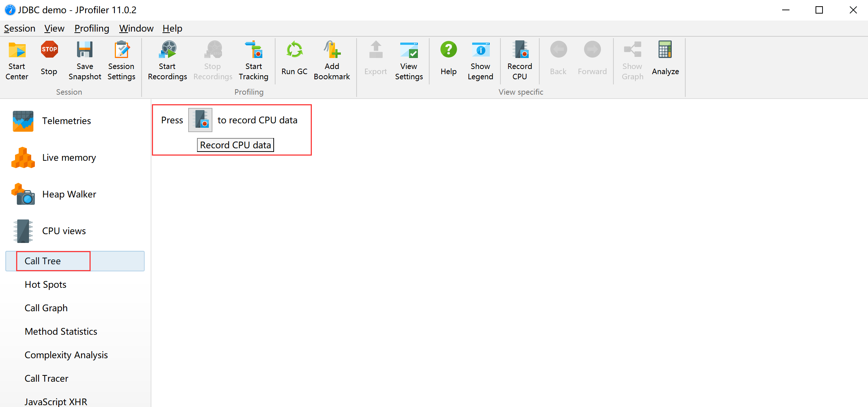Select the Call Tree view
Viewport: 868px width, 407px height.
[x=75, y=261]
